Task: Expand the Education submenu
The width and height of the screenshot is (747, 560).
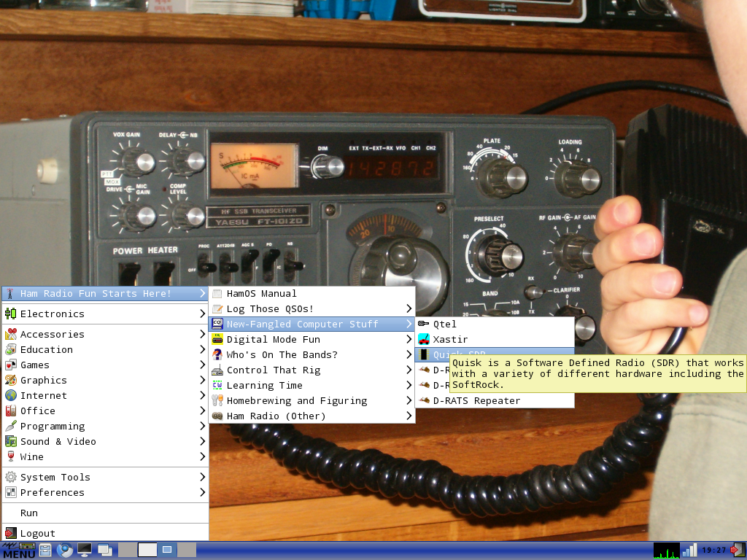Action: [105, 349]
